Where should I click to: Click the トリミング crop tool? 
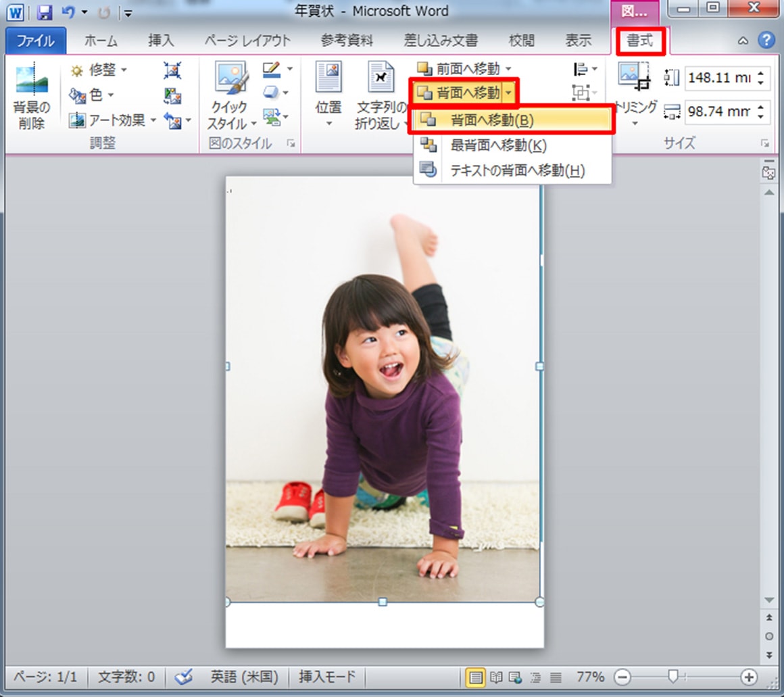[x=635, y=95]
